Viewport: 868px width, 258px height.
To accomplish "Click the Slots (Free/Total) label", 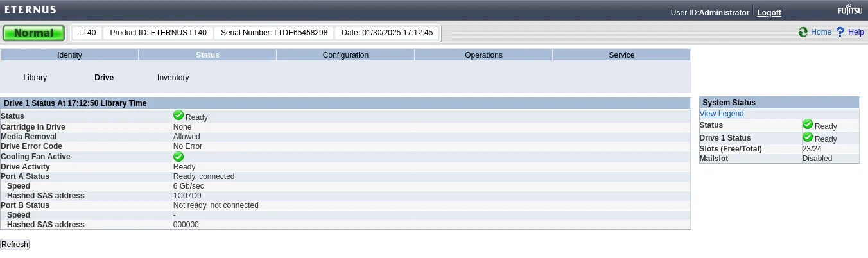I will pos(731,149).
